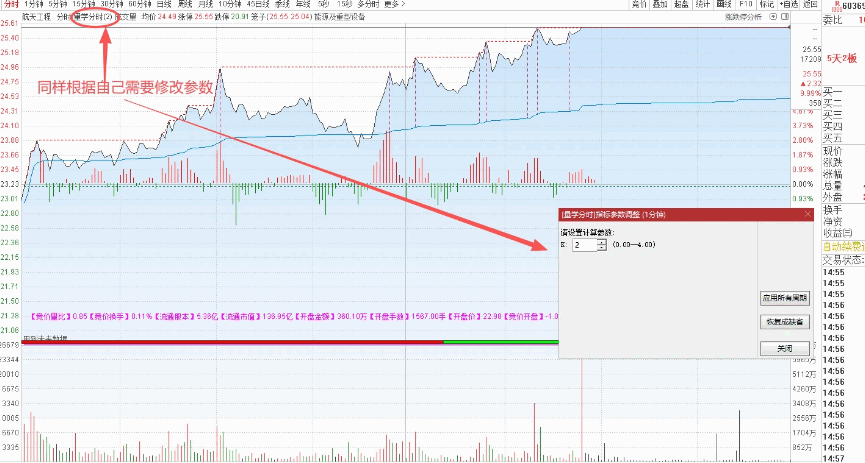The image size is (865, 463).
Task: Click the 买五 bid row
Action: point(832,139)
